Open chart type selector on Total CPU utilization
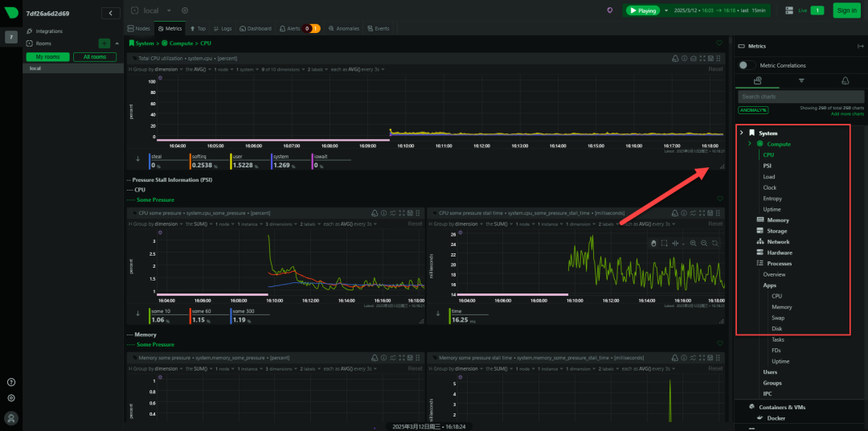The width and height of the screenshot is (868, 431). pyautogui.click(x=693, y=58)
